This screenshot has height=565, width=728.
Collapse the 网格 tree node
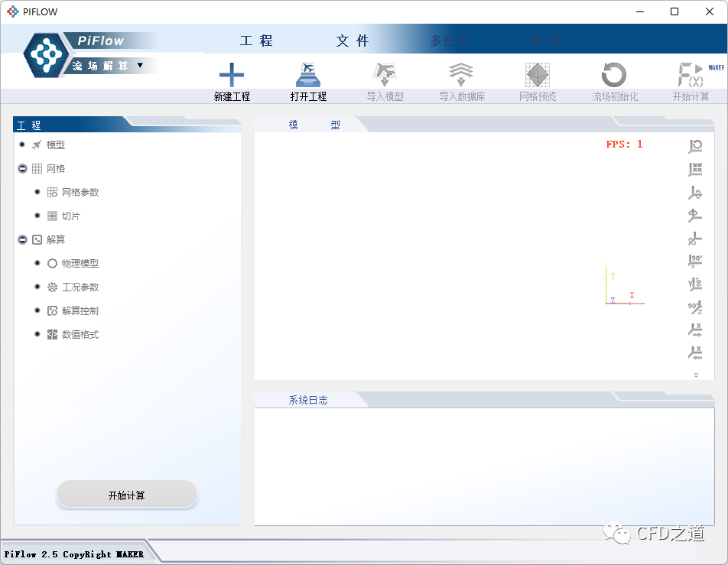click(x=22, y=168)
